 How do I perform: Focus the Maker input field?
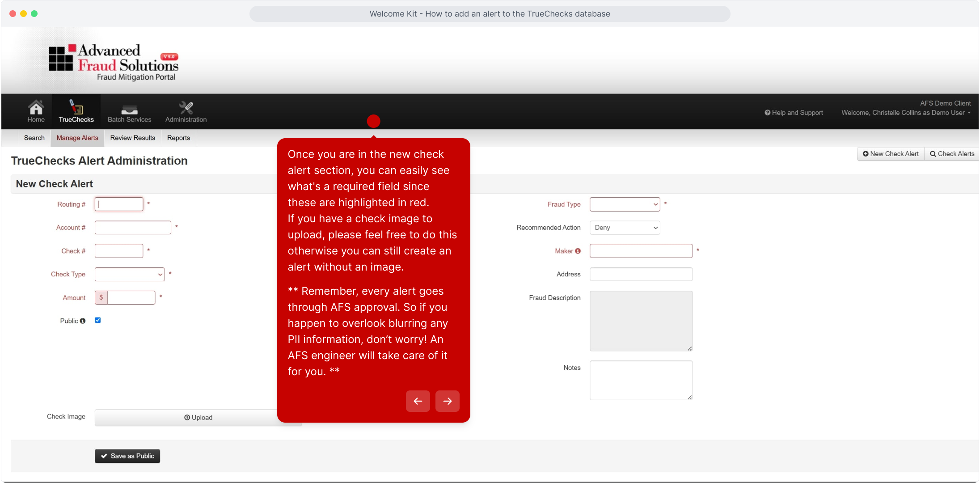click(x=641, y=251)
